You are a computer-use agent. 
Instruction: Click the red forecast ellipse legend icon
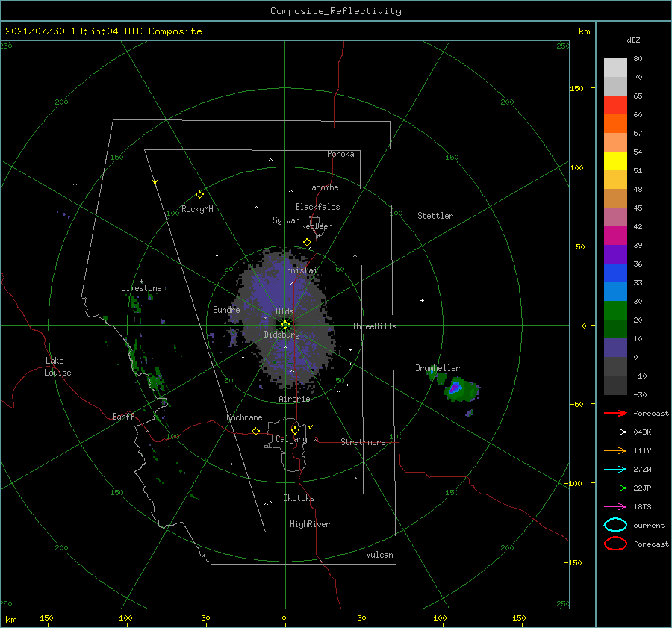coord(615,544)
